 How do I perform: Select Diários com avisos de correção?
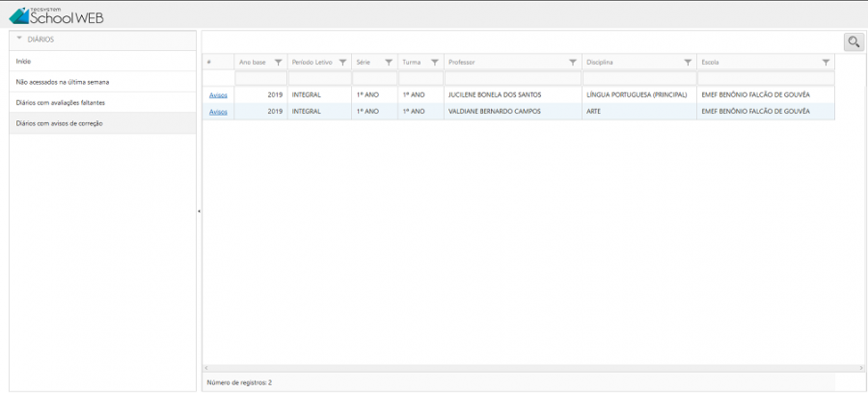click(60, 123)
